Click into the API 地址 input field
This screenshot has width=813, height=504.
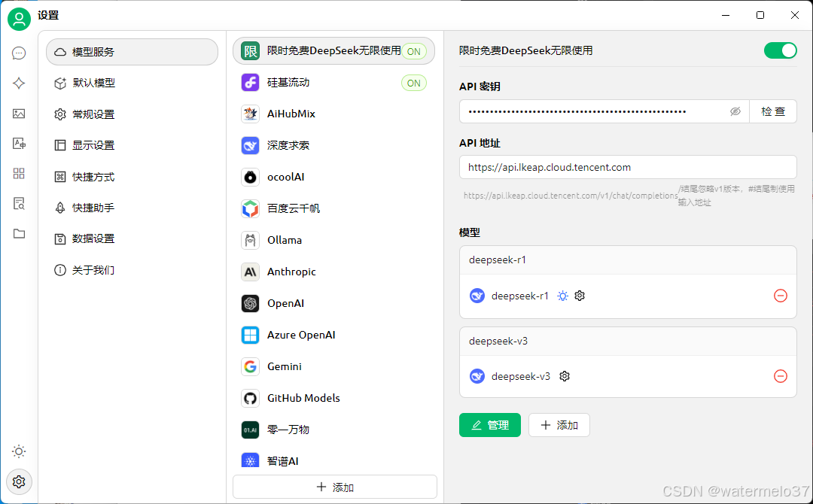(627, 167)
